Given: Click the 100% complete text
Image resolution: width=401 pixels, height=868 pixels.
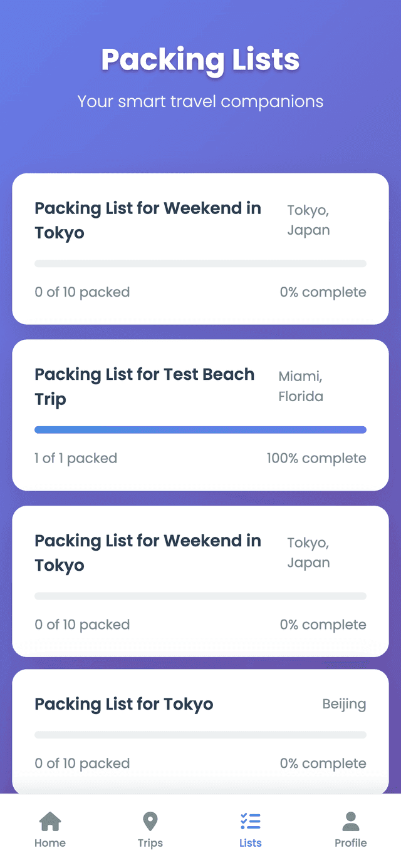Looking at the screenshot, I should tap(316, 458).
